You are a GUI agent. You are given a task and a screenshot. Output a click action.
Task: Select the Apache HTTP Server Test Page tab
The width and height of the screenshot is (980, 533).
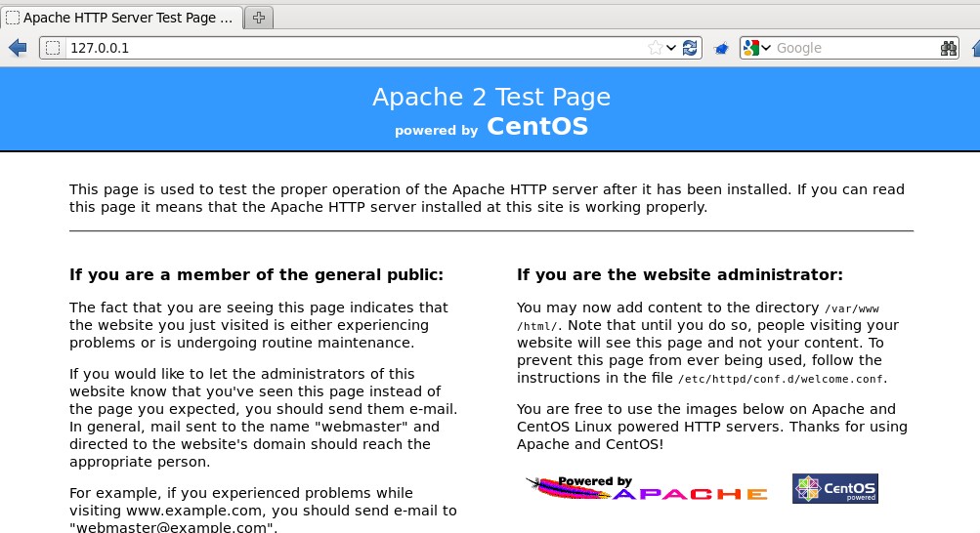tap(122, 19)
